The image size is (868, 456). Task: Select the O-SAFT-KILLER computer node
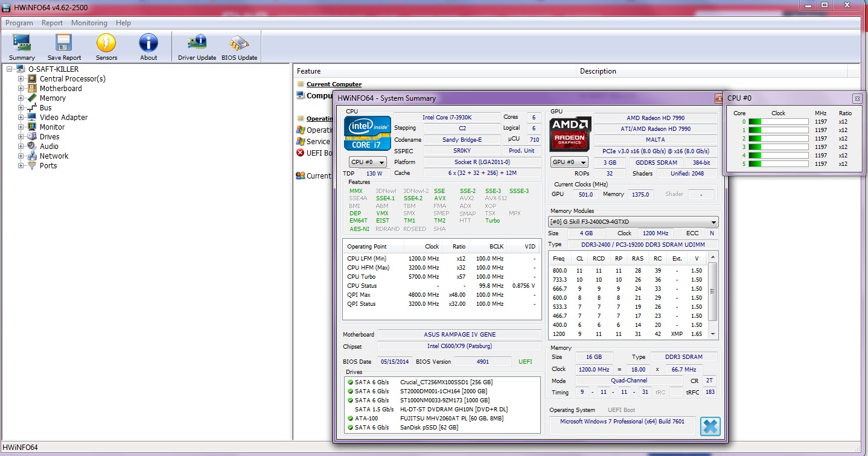[x=53, y=69]
